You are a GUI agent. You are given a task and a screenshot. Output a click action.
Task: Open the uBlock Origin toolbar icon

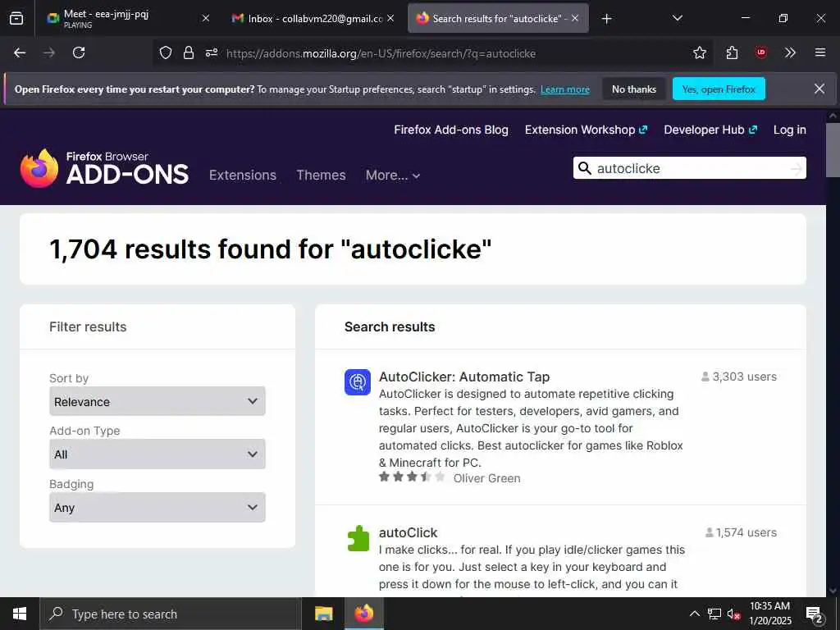point(761,52)
